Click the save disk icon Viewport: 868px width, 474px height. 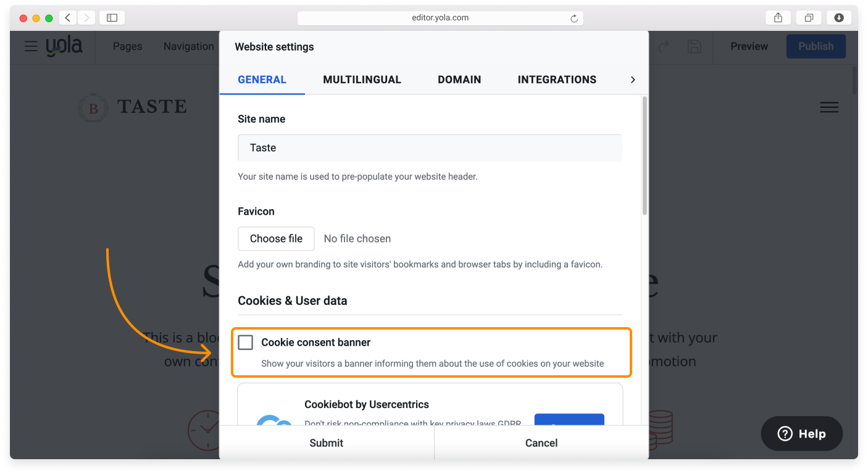coord(694,46)
